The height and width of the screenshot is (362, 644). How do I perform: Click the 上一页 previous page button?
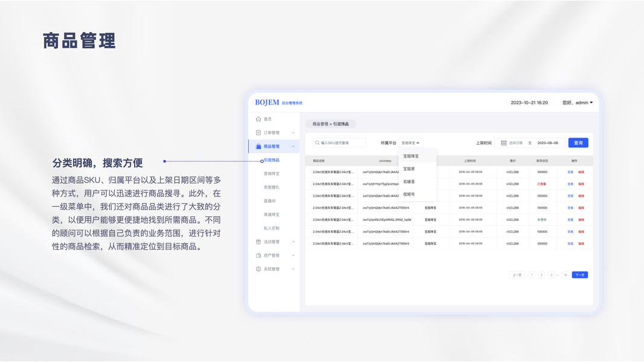(x=517, y=275)
